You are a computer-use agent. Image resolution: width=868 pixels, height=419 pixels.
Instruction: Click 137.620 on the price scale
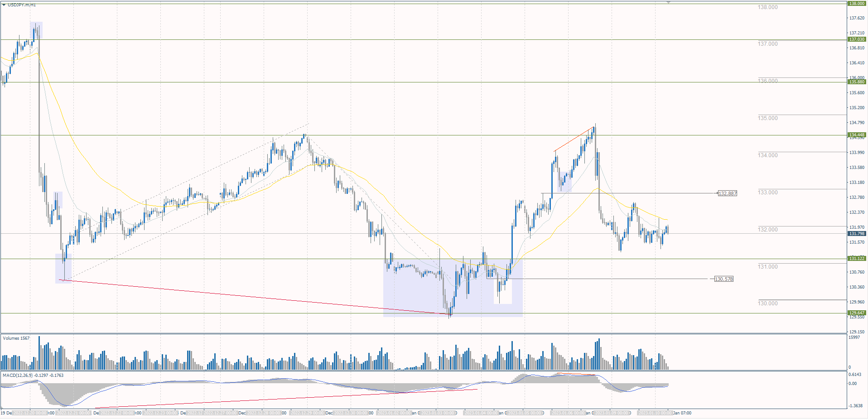(x=857, y=18)
